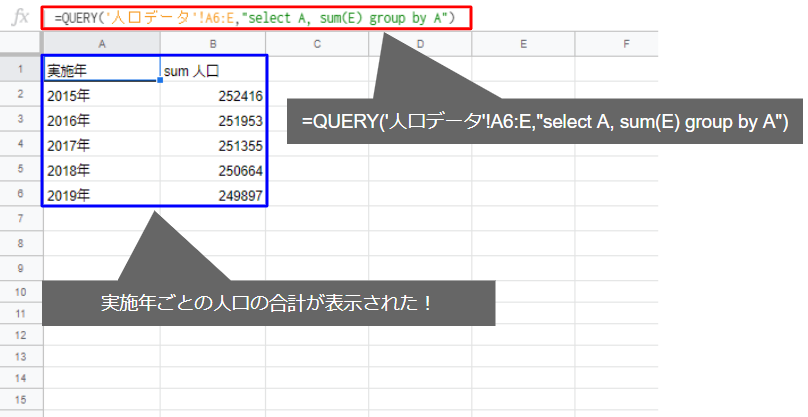The height and width of the screenshot is (417, 808).
Task: Select column A header
Action: tap(102, 44)
